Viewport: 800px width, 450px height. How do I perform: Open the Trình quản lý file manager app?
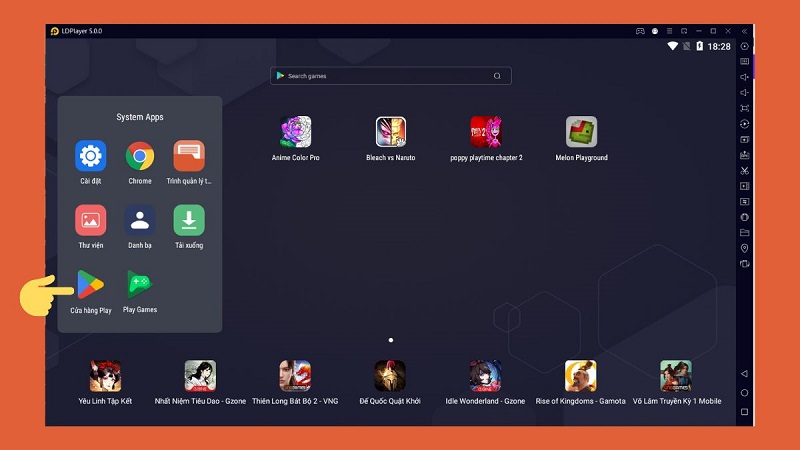(x=189, y=156)
